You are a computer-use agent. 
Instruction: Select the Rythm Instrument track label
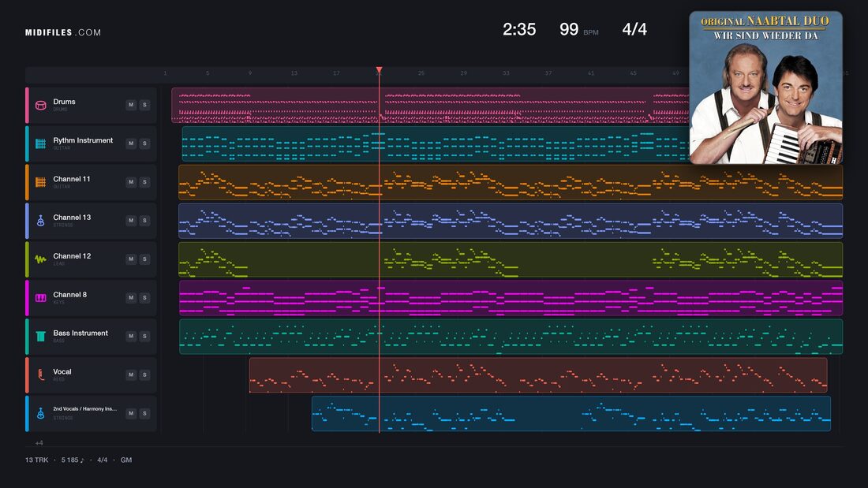pyautogui.click(x=83, y=140)
